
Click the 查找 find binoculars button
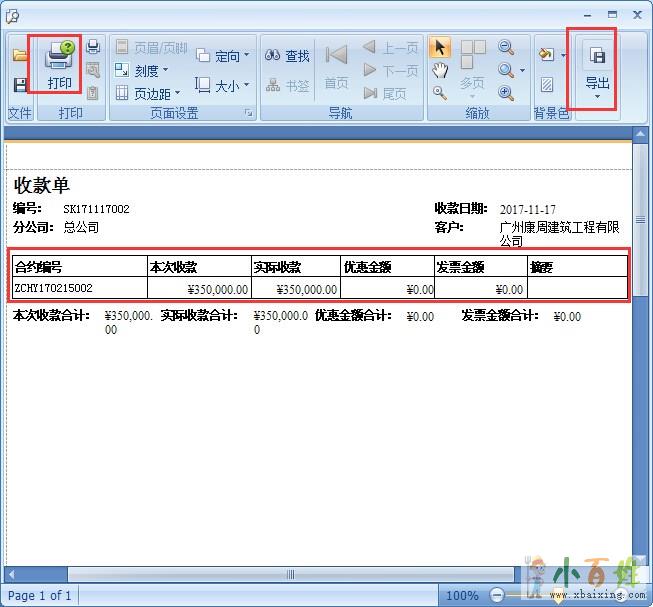[x=288, y=56]
